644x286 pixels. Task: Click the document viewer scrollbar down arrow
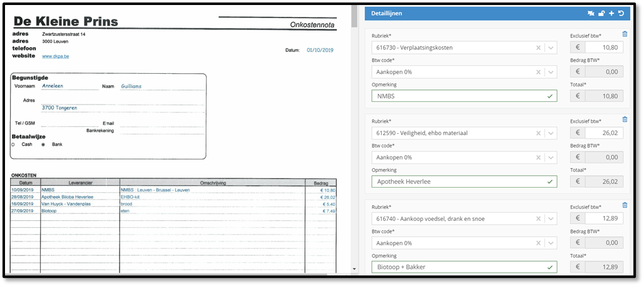click(x=354, y=270)
